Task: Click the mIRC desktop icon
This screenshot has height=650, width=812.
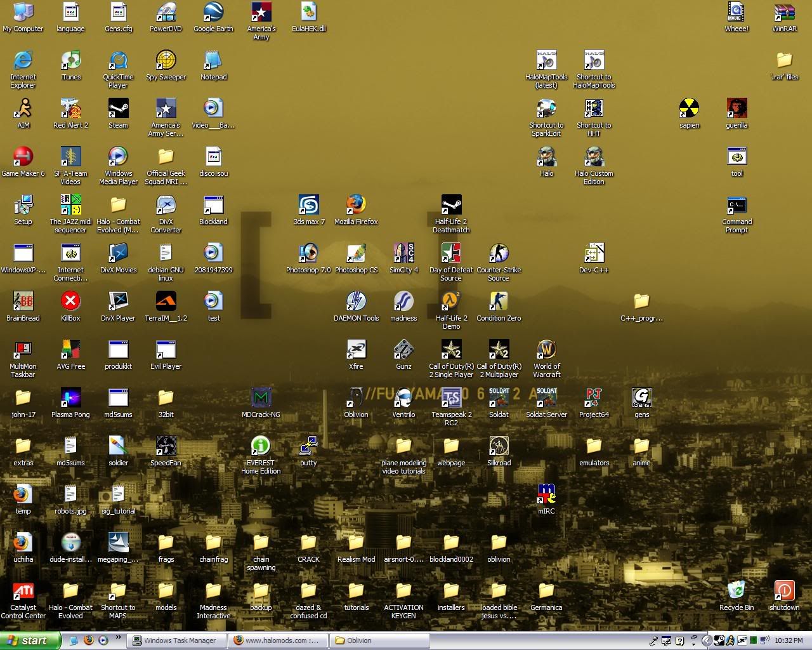Action: [546, 500]
